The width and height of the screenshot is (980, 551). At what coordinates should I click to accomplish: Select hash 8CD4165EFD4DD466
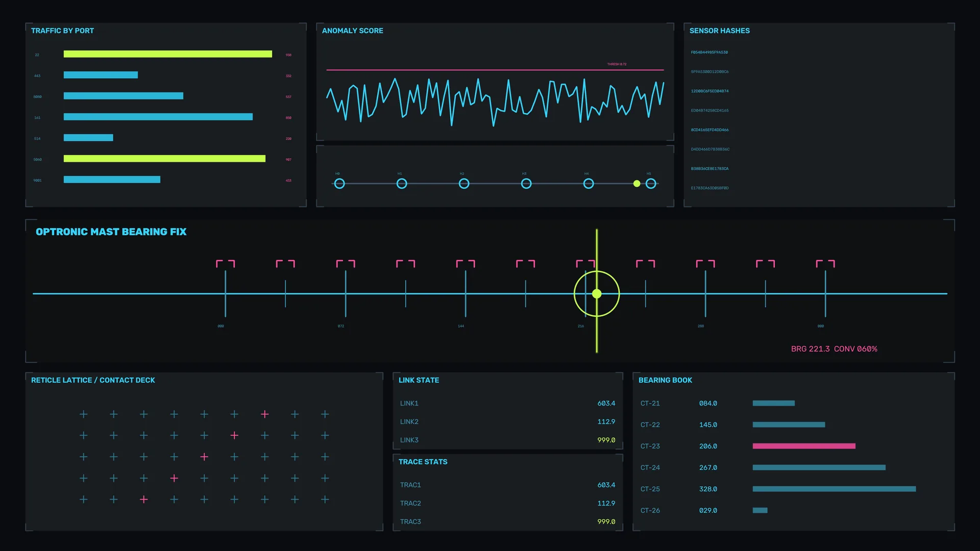(709, 130)
